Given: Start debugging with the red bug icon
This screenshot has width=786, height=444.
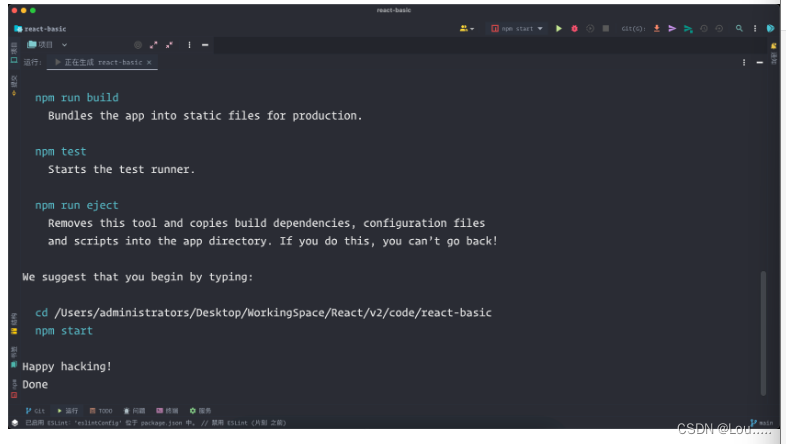Looking at the screenshot, I should coord(574,29).
